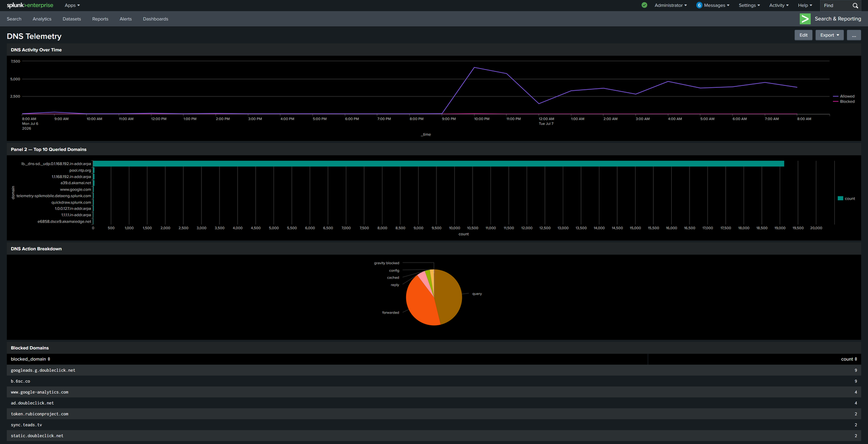This screenshot has height=444, width=868.
Task: Click the 'config' pie label
Action: pyautogui.click(x=394, y=270)
